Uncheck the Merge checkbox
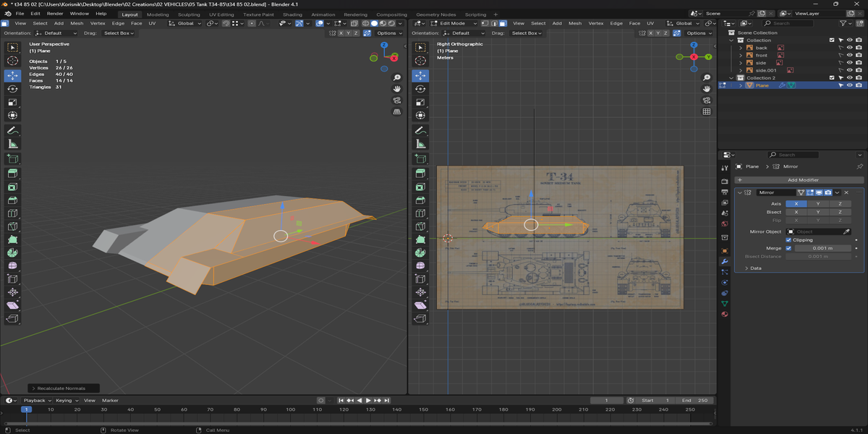 pyautogui.click(x=788, y=248)
